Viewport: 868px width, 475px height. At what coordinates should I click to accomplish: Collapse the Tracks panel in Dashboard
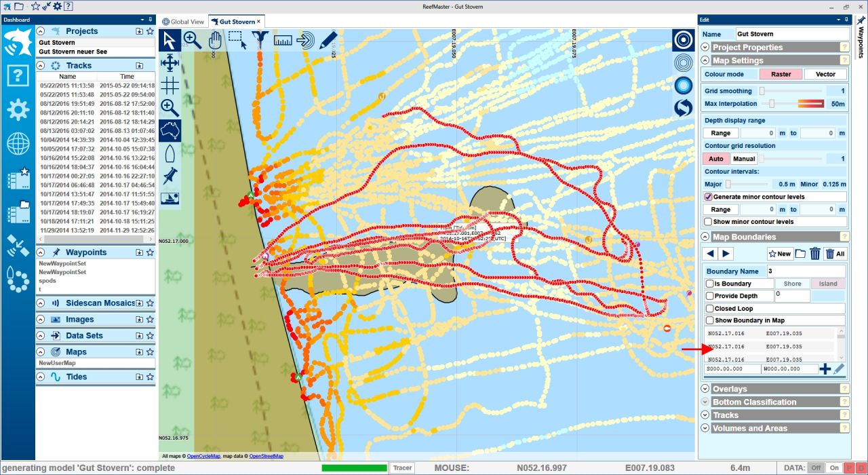point(41,66)
